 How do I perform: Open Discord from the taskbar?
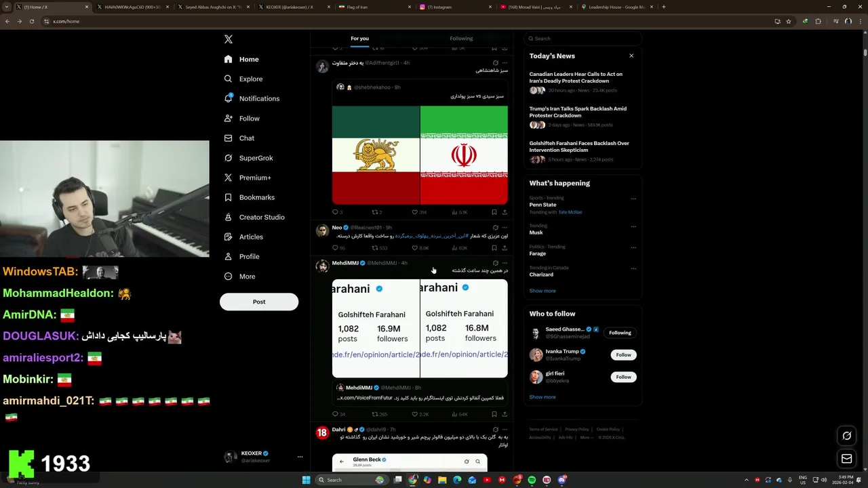click(561, 480)
